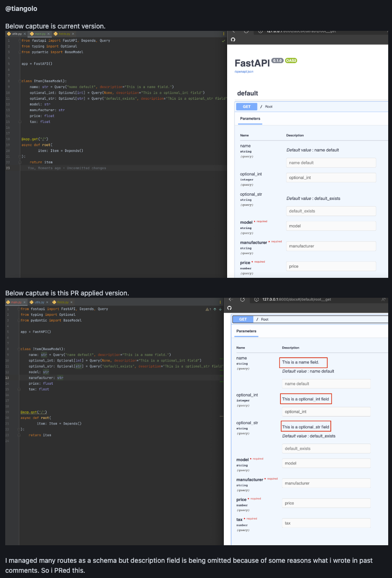Screen dimensions: 392x578
Task: Select Parameters tab in PR-applied capture
Action: [x=246, y=331]
